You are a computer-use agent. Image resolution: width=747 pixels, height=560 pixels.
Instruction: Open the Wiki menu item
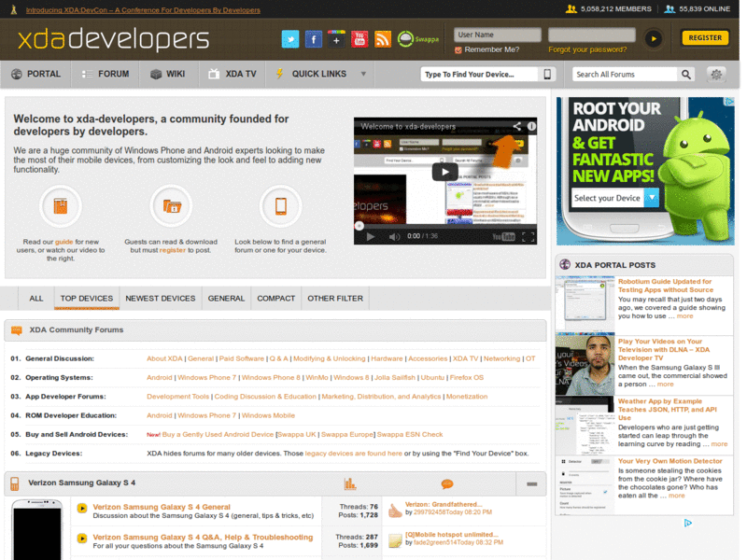168,74
